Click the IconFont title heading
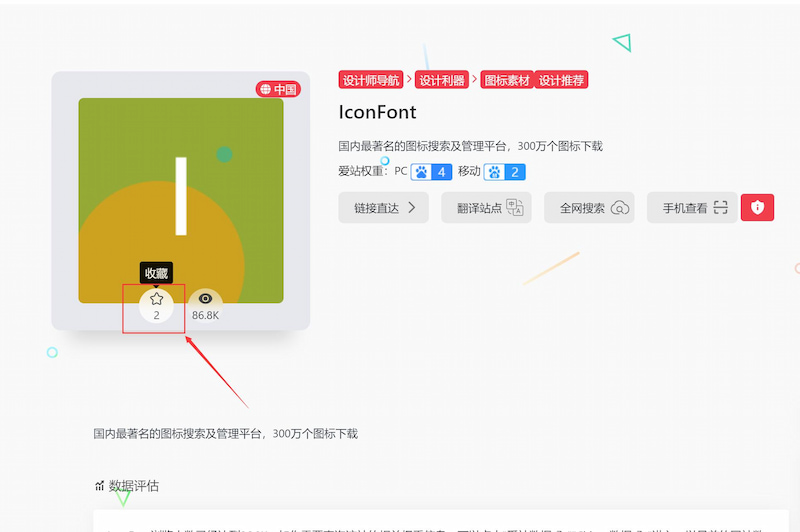 (378, 112)
